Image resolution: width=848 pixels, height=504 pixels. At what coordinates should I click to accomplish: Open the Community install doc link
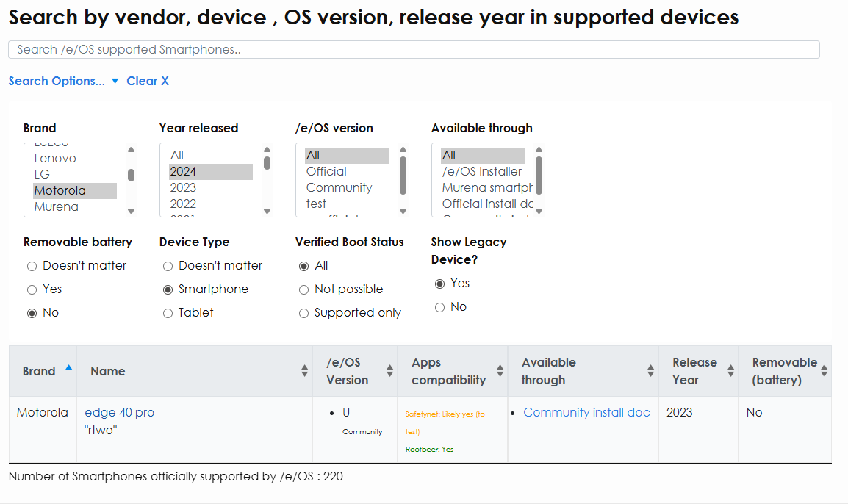tap(587, 413)
